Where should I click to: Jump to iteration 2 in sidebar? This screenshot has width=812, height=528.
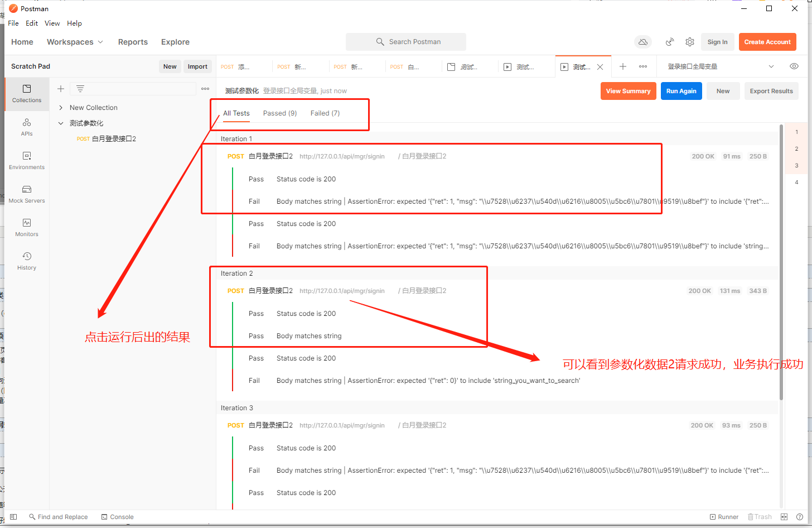click(x=796, y=149)
